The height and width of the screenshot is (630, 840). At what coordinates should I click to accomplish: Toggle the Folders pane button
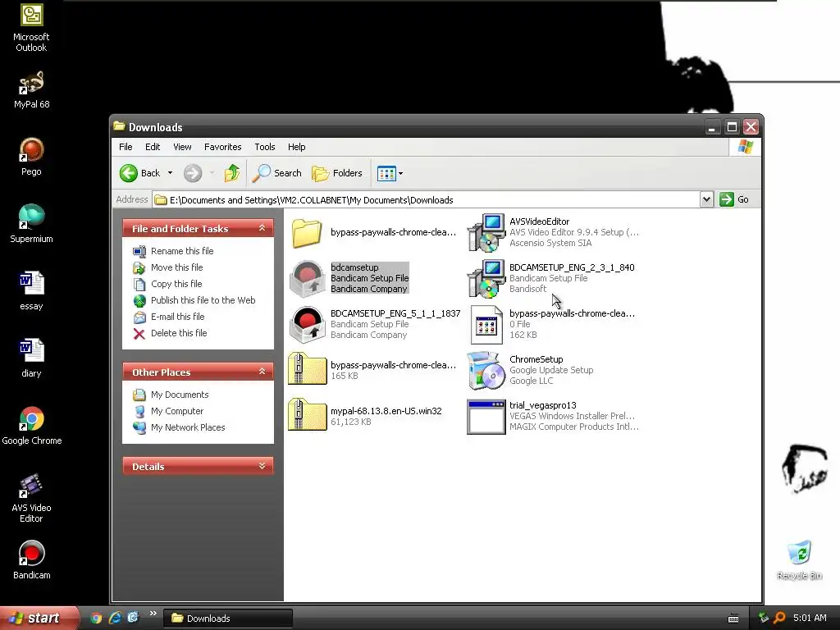pyautogui.click(x=337, y=173)
